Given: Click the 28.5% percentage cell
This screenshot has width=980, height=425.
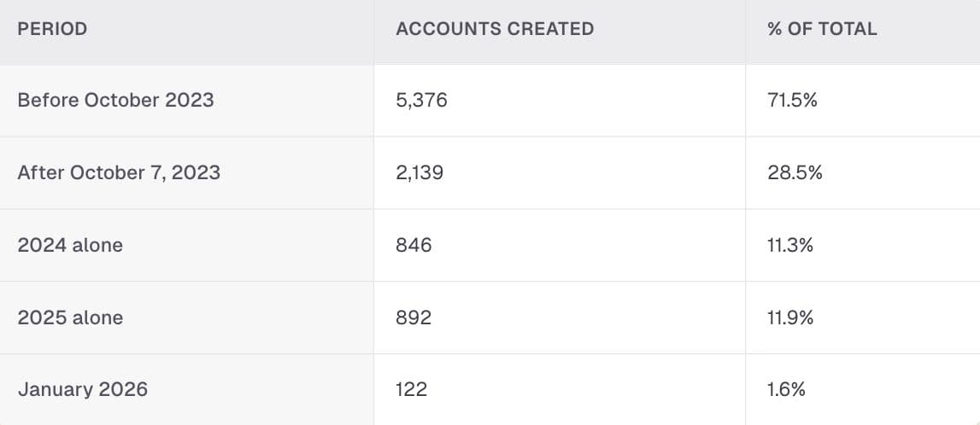Looking at the screenshot, I should (x=795, y=172).
